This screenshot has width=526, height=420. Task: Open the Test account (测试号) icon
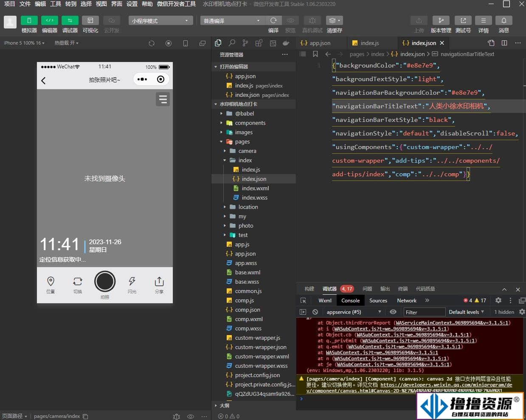(x=463, y=20)
